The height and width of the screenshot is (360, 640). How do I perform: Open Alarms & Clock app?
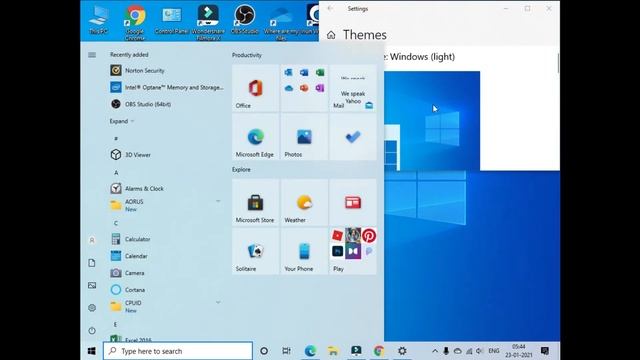(x=167, y=189)
